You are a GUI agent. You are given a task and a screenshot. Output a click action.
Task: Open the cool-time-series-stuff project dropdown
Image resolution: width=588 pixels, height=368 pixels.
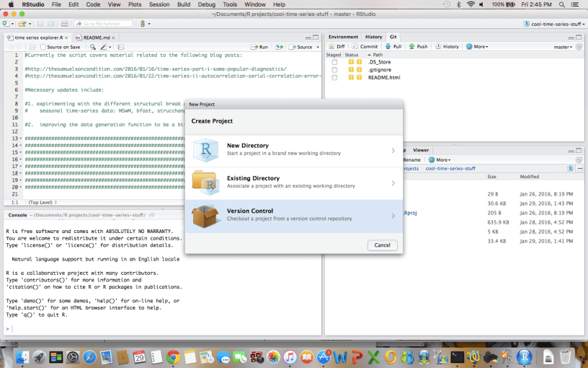pos(555,24)
